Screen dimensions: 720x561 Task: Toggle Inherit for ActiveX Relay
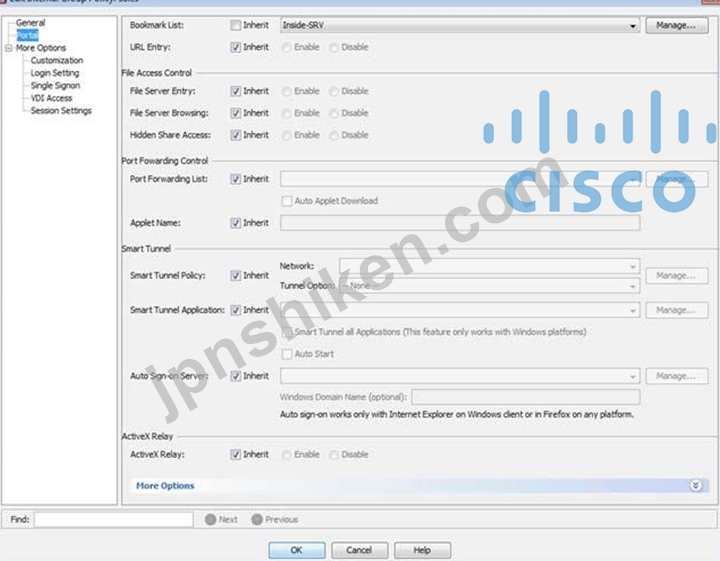[236, 454]
